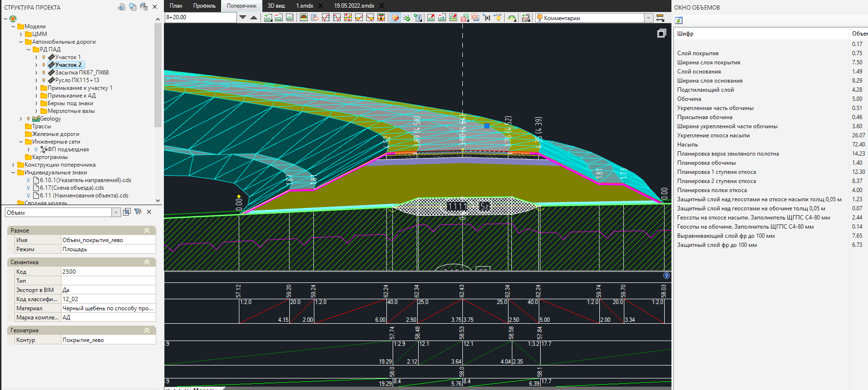Click the ruler measure icon right of Комментарии
This screenshot has width=868, height=390.
(x=660, y=18)
